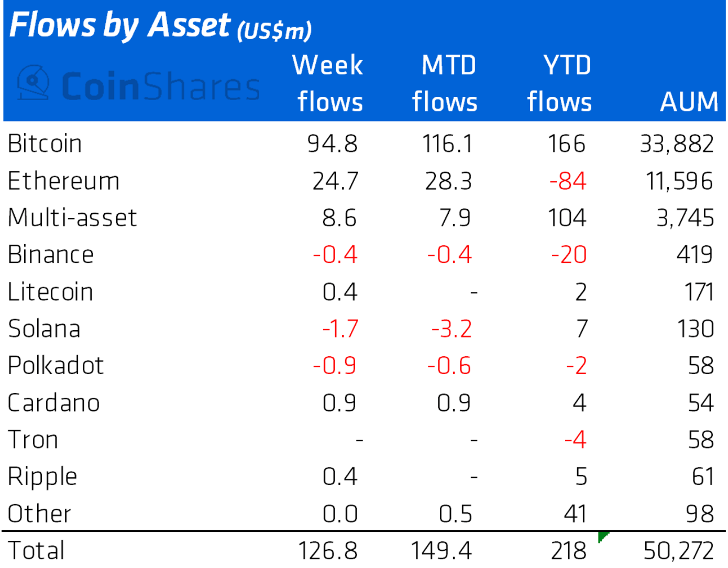Select the Total AUM value 50,272
Screen dimensions: 728x568
tap(678, 551)
